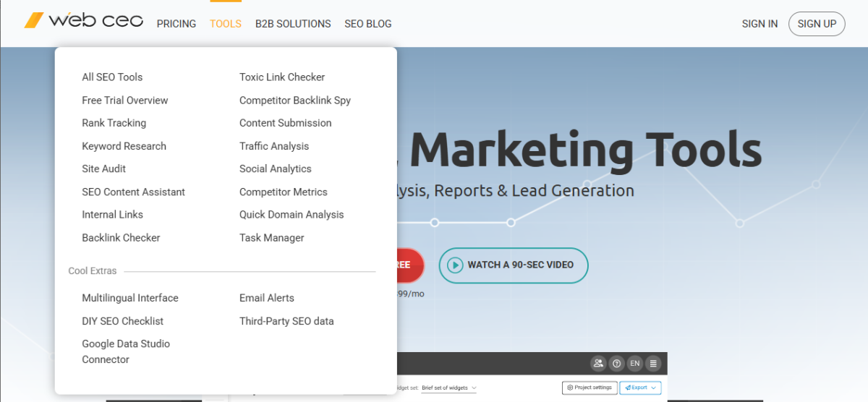This screenshot has width=868, height=402.
Task: Open SEO Content Assistant
Action: [x=134, y=192]
